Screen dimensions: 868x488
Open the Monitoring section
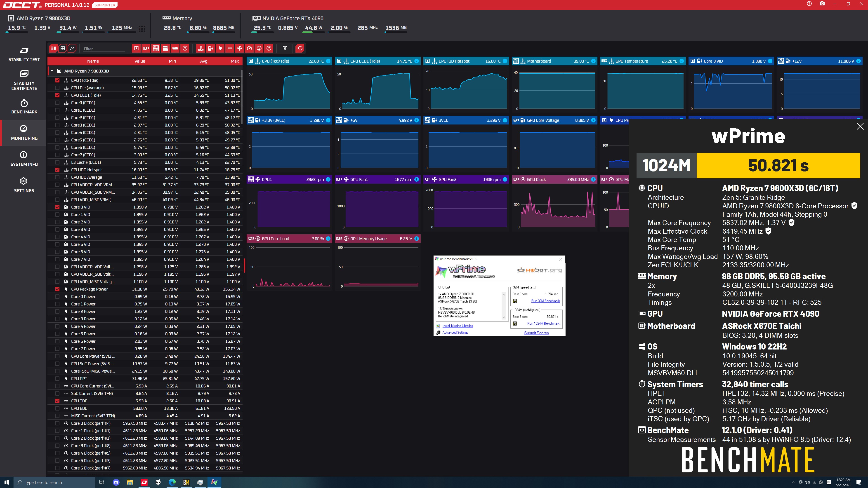coord(24,133)
